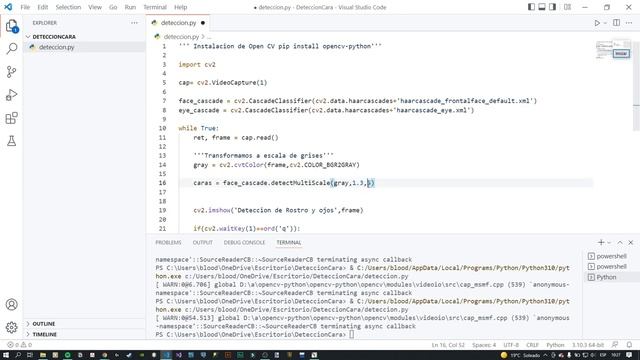
Task: Click the feedback icon in status bar
Action: 615,345
